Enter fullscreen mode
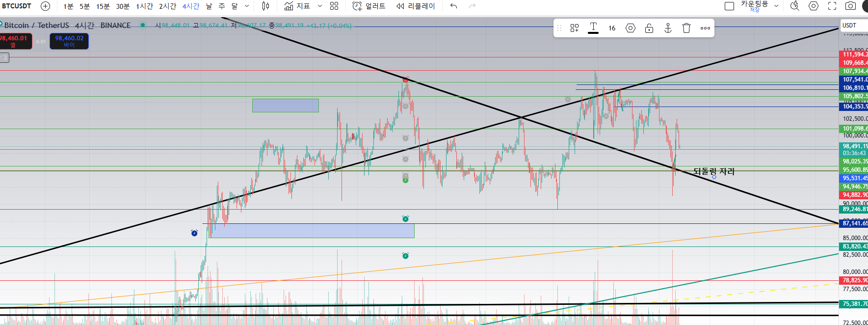The image size is (868, 325). tap(832, 6)
